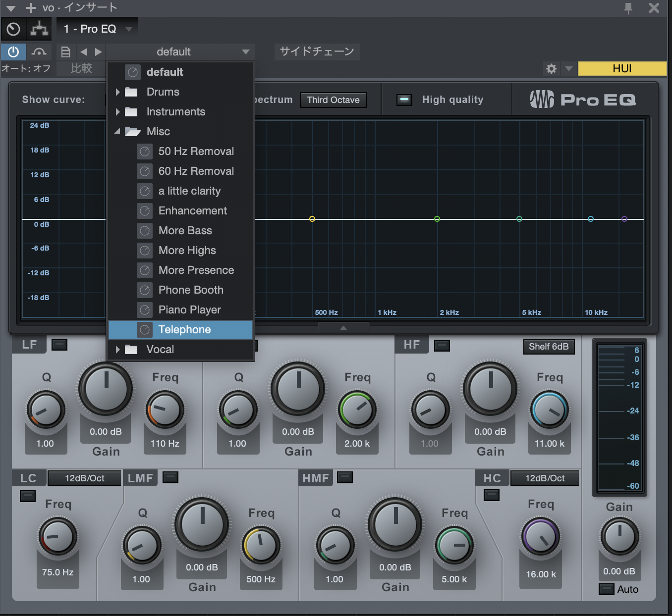Pin the plugin window
The width and height of the screenshot is (672, 616).
pos(628,7)
